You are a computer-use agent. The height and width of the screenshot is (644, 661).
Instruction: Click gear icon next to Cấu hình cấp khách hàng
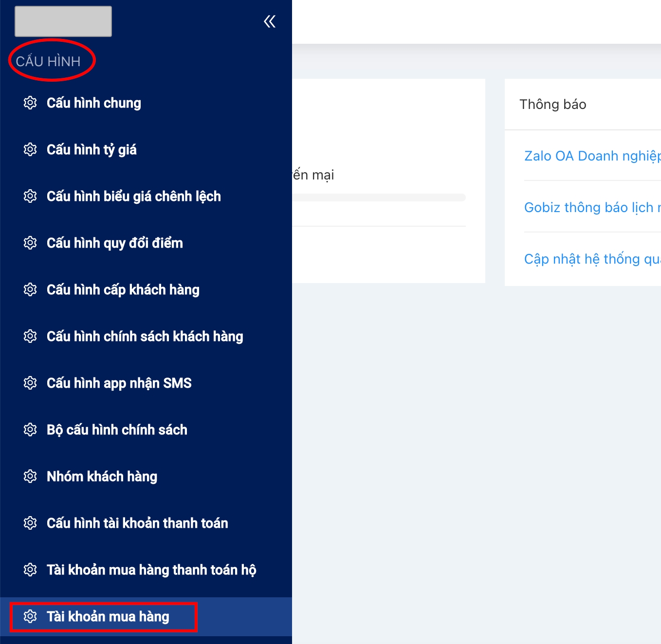pyautogui.click(x=30, y=289)
